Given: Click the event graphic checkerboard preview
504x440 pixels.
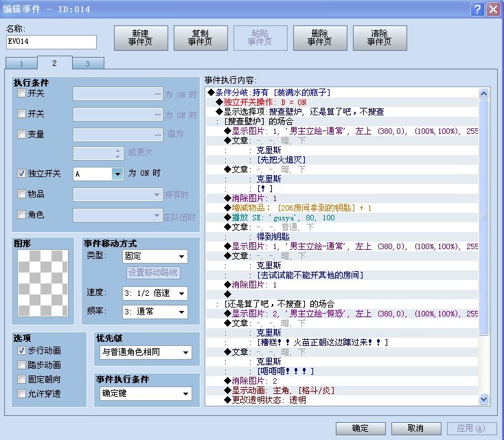Looking at the screenshot, I should click(43, 283).
